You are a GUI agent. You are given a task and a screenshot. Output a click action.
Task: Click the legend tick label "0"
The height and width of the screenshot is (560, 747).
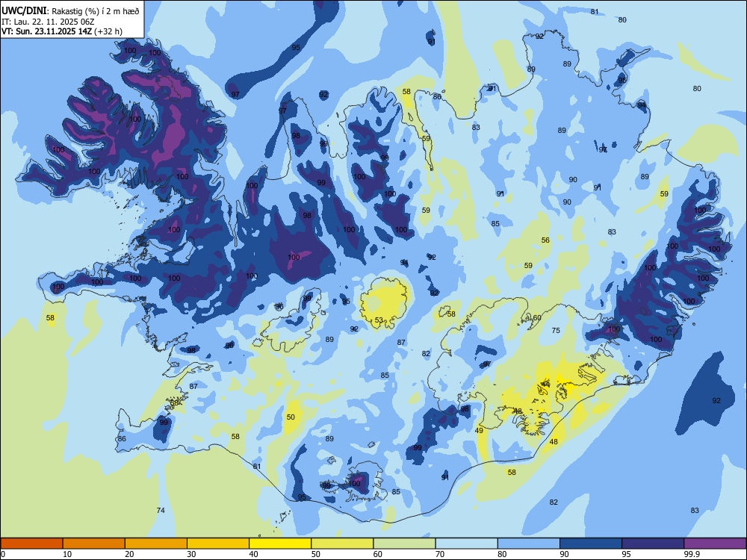coord(3,554)
